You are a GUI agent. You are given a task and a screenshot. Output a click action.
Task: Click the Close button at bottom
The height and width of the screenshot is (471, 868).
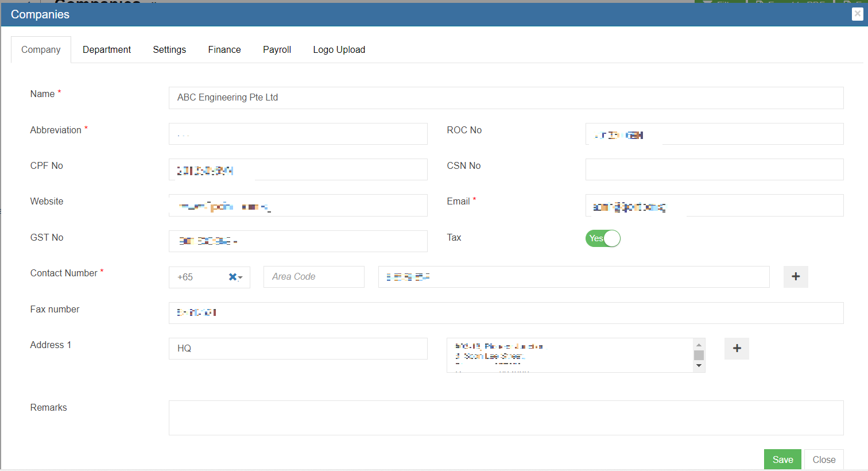pos(824,460)
